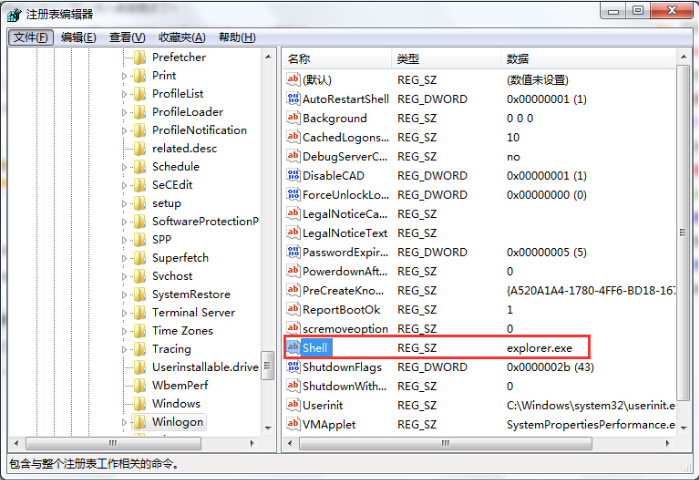The width and height of the screenshot is (699, 480).
Task: Click the ShutdownFlags DWORD icon
Action: tap(294, 367)
